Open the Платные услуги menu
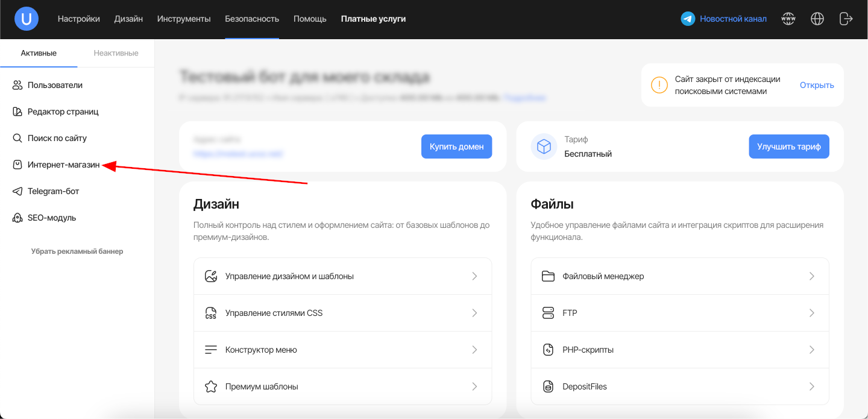 click(373, 19)
